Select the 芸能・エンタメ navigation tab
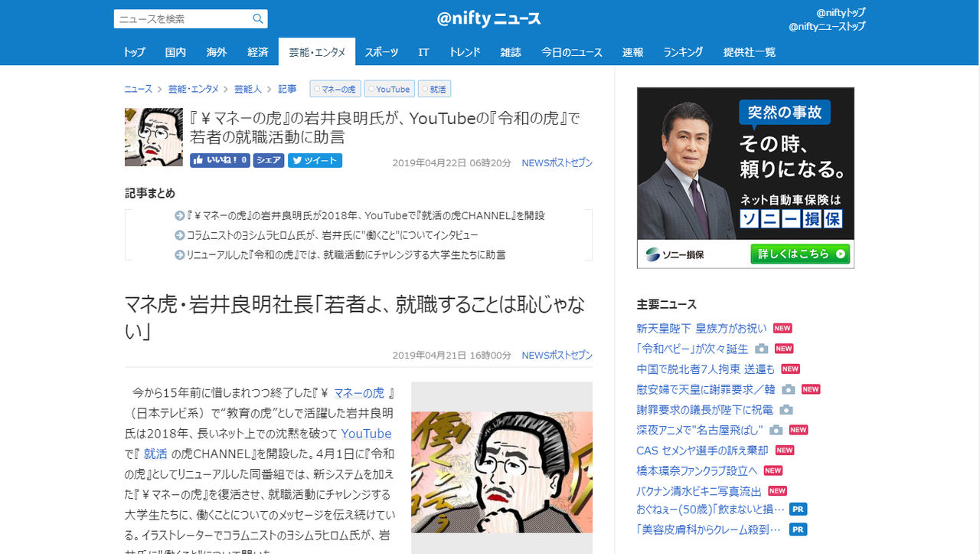 pyautogui.click(x=317, y=52)
